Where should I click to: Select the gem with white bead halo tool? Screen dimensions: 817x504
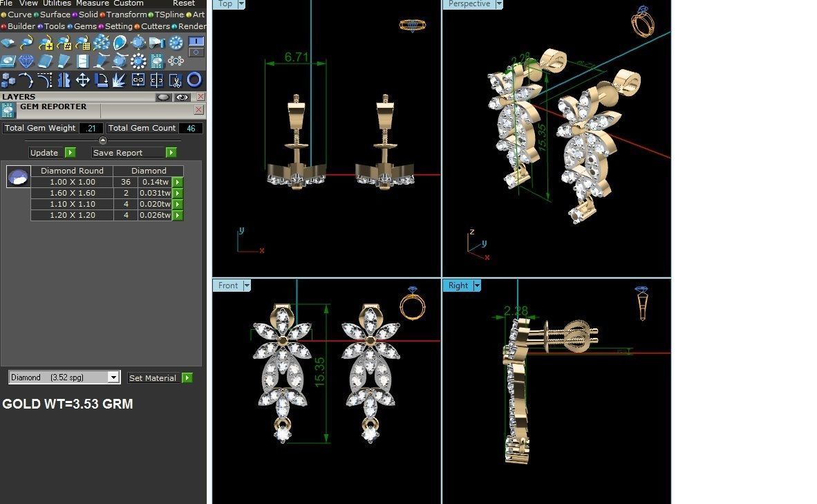[138, 62]
